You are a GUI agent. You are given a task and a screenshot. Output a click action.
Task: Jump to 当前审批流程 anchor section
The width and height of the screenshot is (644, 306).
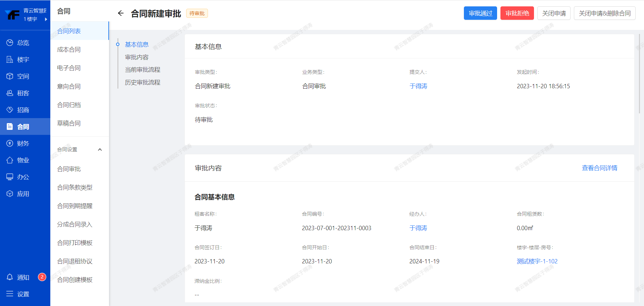click(x=143, y=70)
